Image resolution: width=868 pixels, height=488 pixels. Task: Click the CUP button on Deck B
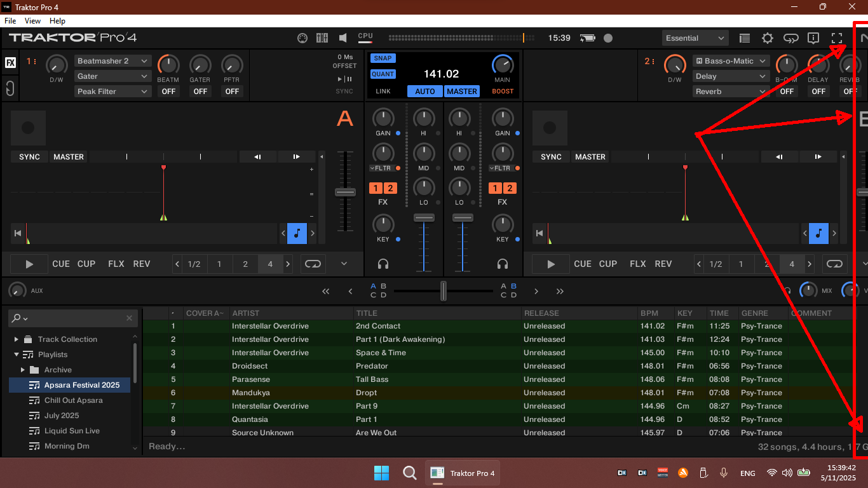[608, 264]
